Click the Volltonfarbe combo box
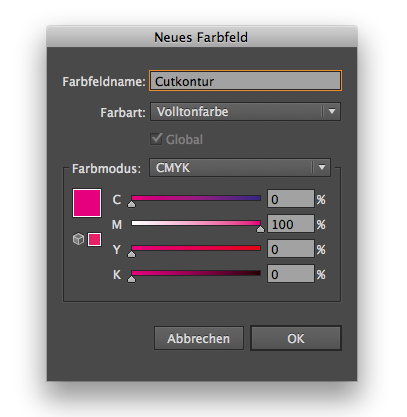This screenshot has height=417, width=407. click(245, 112)
